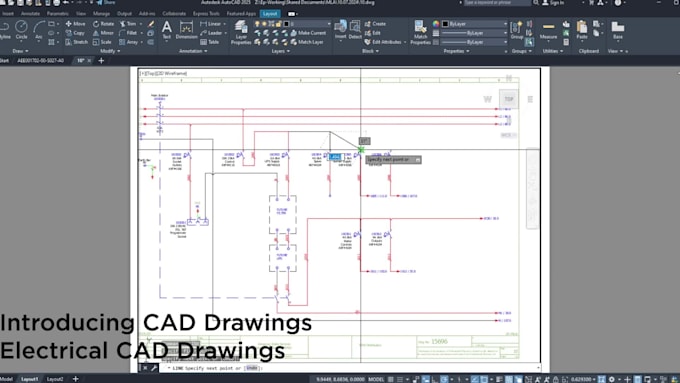Expand the Draw panel
Viewport: 680px width, 383px height.
coord(20,51)
